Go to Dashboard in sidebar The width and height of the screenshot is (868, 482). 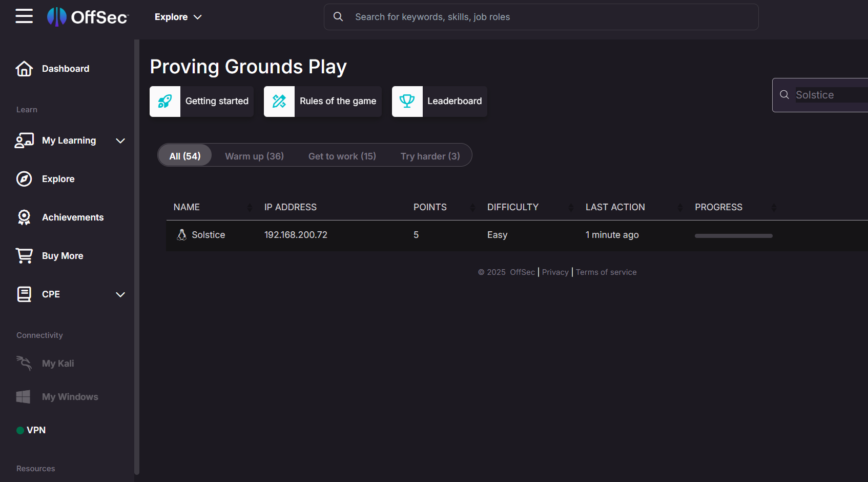(66, 69)
